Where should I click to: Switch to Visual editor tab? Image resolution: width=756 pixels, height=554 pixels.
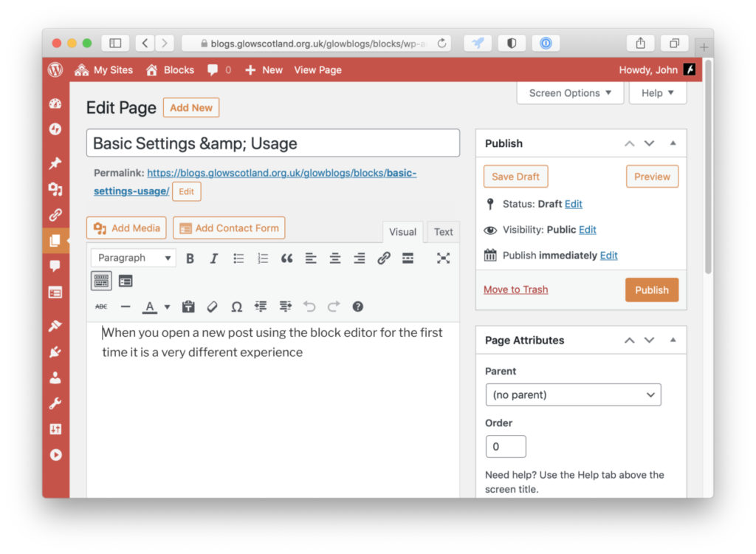[x=402, y=232]
